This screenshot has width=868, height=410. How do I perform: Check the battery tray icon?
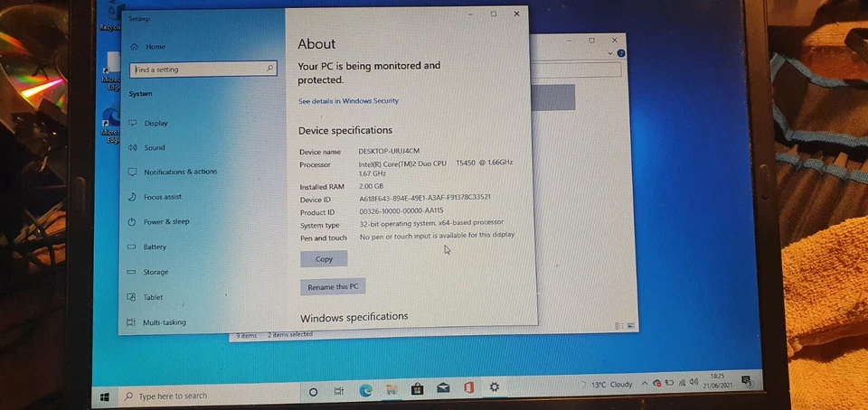pos(669,382)
